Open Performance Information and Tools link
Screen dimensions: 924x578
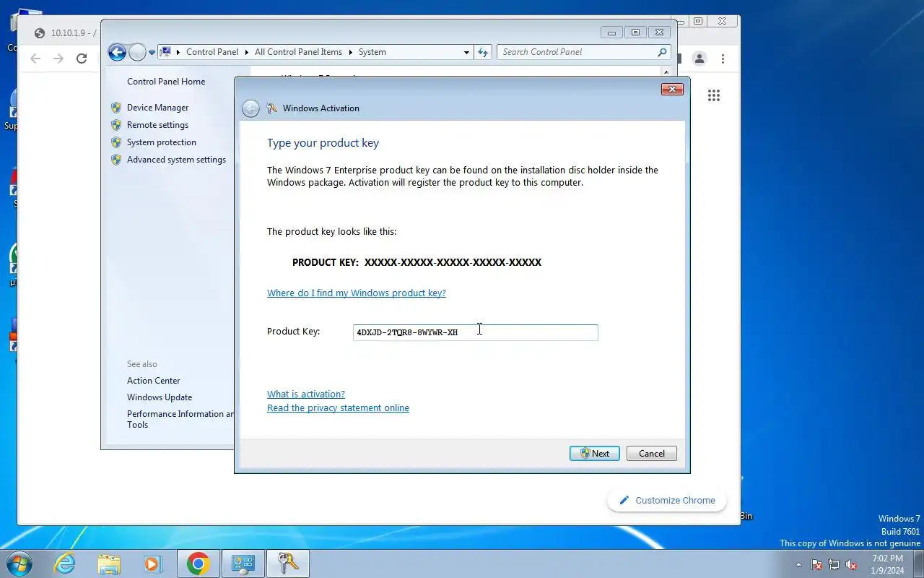tap(180, 419)
